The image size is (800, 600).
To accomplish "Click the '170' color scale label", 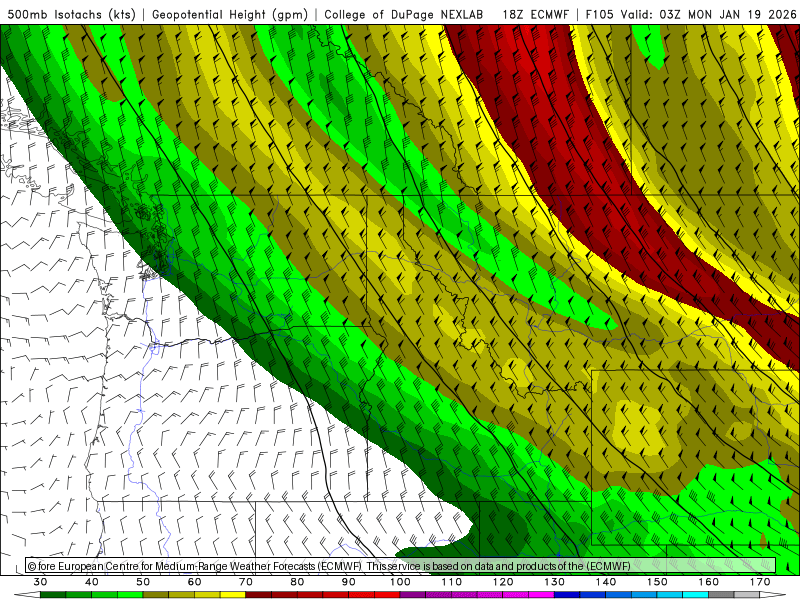I will tap(760, 582).
